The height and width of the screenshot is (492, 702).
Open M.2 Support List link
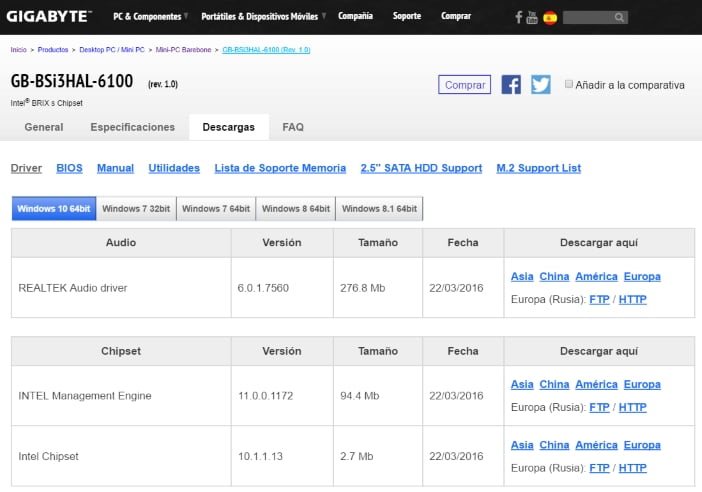[539, 168]
